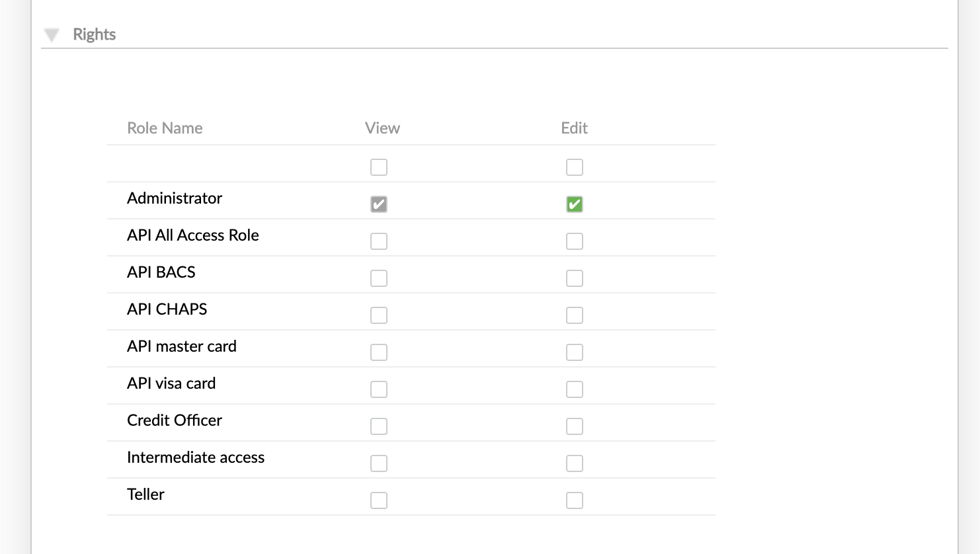Grant Edit permission to Credit Officer
Image resolution: width=980 pixels, height=554 pixels.
574,426
